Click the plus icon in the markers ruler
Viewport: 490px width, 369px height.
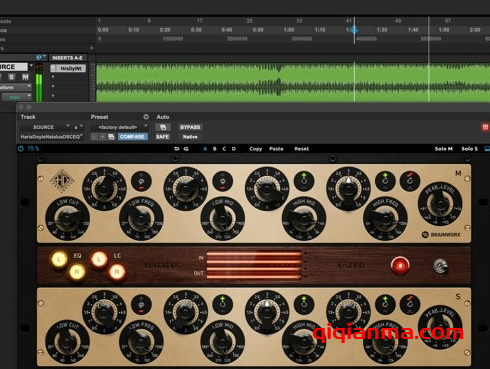91,48
